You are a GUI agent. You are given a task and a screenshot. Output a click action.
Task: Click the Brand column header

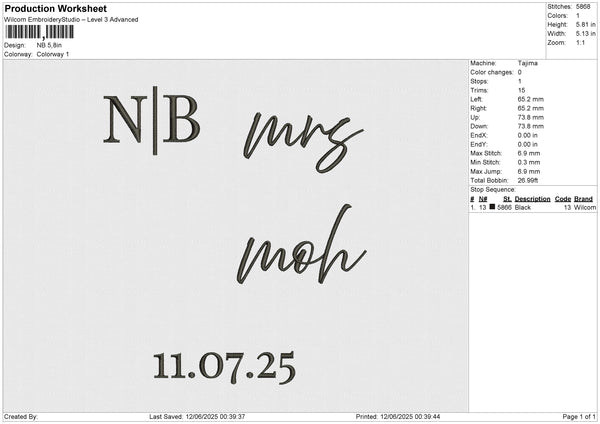pyautogui.click(x=583, y=199)
